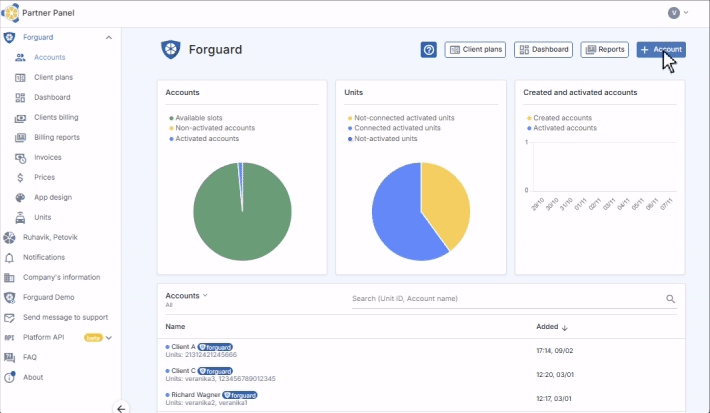Sort by the Added column arrow
Image resolution: width=710 pixels, height=413 pixels.
click(564, 327)
